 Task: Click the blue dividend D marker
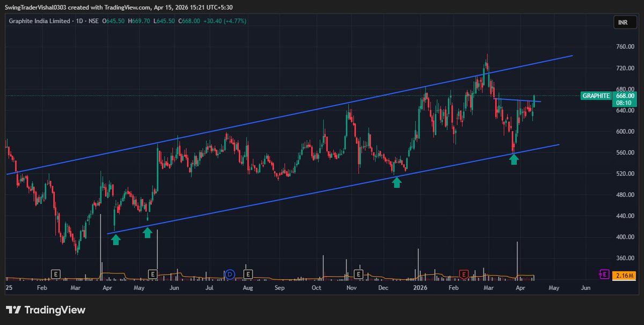[x=230, y=274]
